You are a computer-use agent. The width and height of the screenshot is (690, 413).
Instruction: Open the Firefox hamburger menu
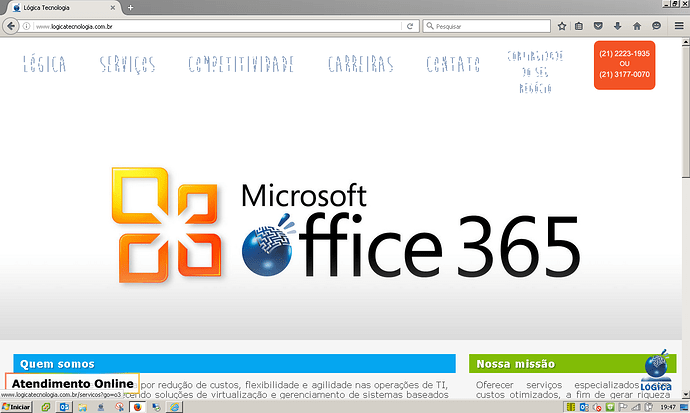click(679, 26)
